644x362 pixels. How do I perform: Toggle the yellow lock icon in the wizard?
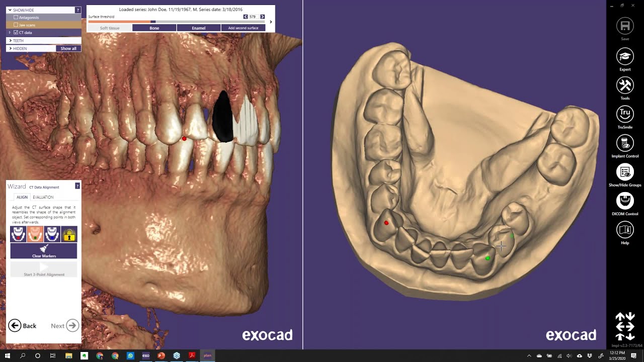point(69,234)
